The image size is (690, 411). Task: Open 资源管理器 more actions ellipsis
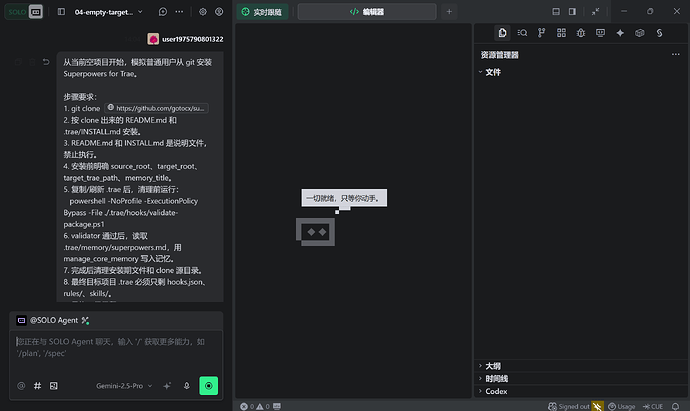(x=675, y=55)
